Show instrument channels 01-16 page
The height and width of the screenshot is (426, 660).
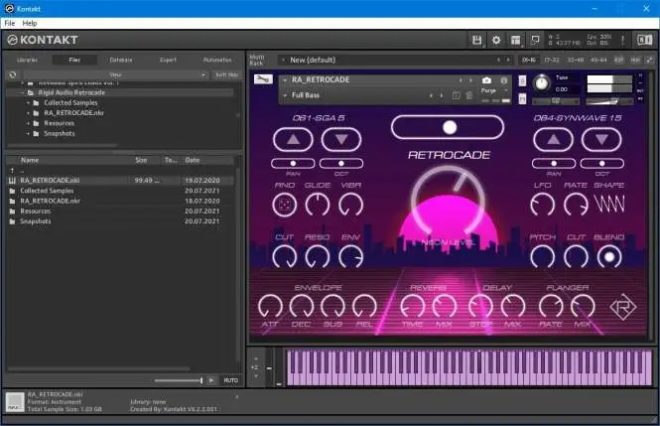coord(529,60)
